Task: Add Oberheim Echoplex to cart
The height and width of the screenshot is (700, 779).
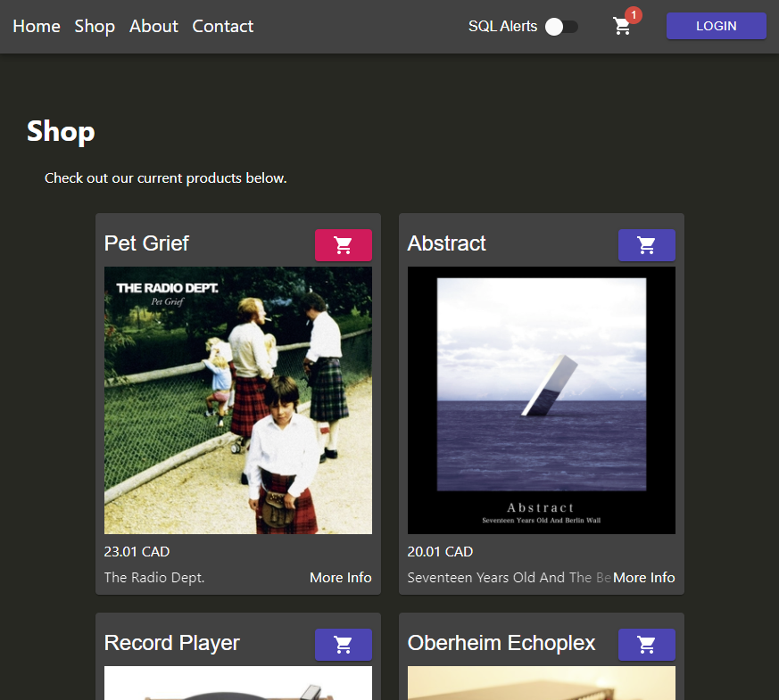Action: click(x=646, y=645)
